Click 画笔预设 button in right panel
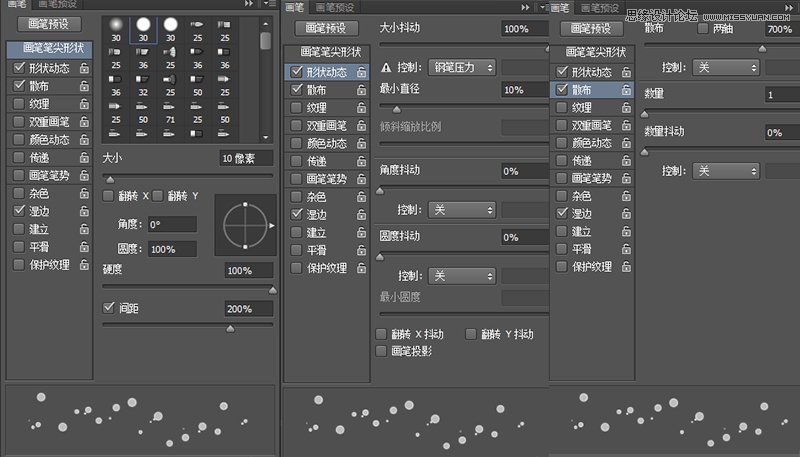 (x=591, y=28)
